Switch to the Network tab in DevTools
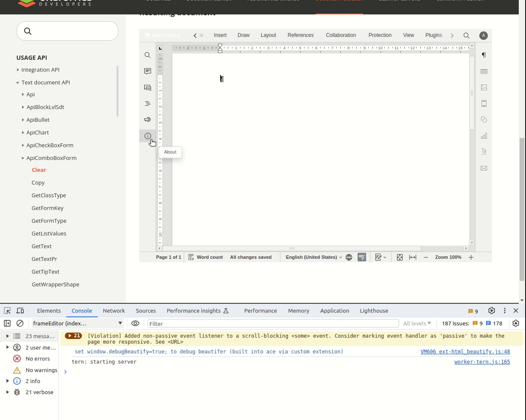Screen dimensions: 526x420 click(x=114, y=311)
